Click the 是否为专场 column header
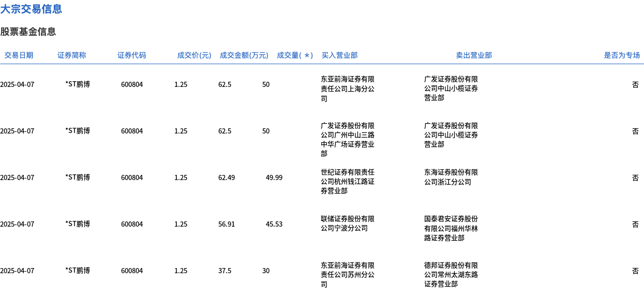Screen dimensions: 644x297 tap(622, 55)
